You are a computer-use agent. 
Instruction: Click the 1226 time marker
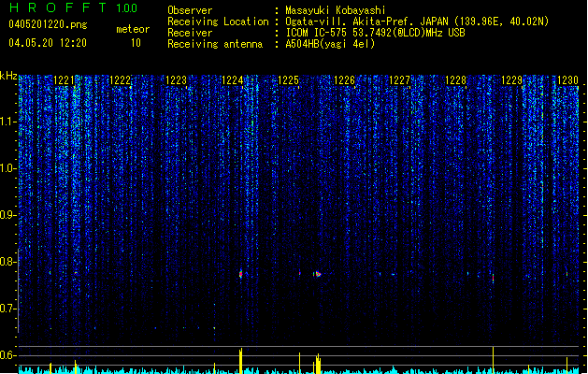point(344,80)
